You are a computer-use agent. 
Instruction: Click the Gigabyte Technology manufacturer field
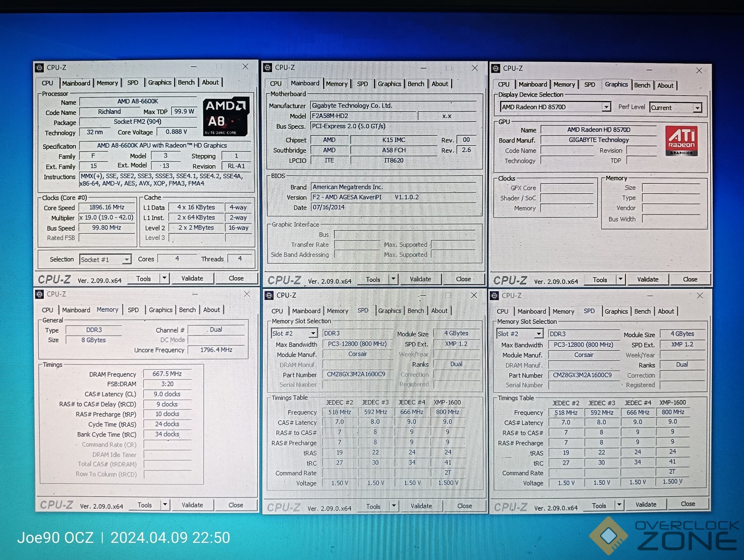pyautogui.click(x=393, y=105)
